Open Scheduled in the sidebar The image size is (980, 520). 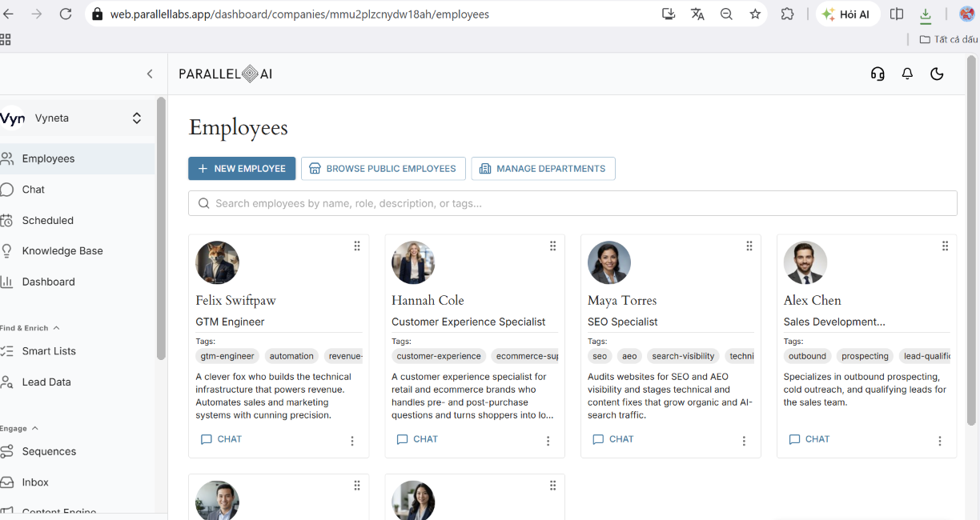(x=77, y=220)
